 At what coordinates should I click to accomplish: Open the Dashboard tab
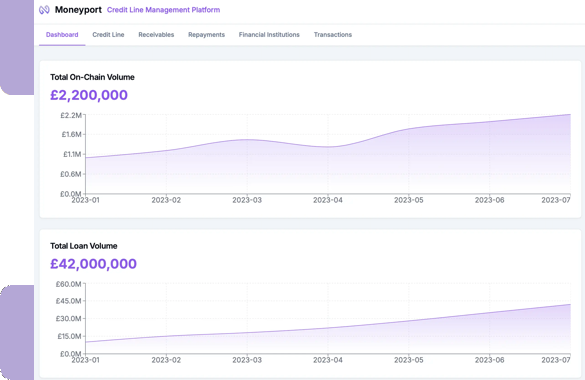(62, 35)
